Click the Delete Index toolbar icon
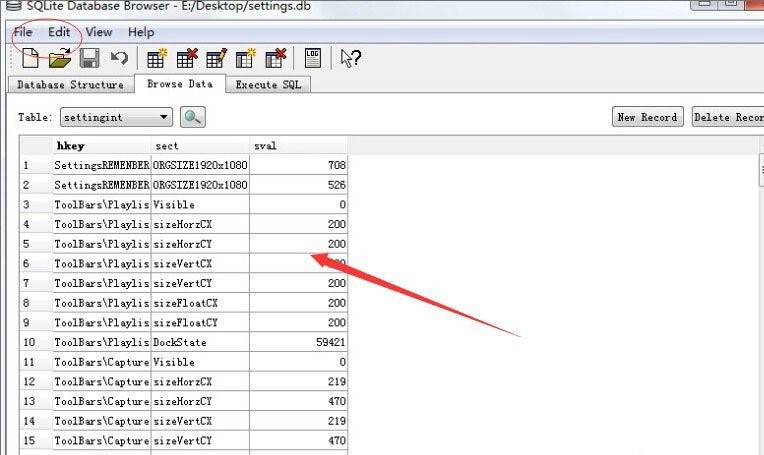This screenshot has width=764, height=455. coord(276,59)
